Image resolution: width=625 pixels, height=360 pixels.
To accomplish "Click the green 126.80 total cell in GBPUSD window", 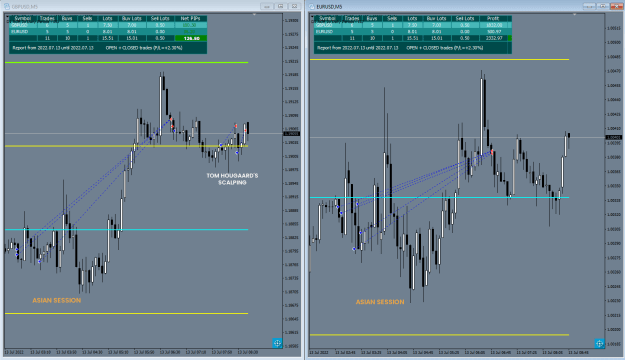I will click(191, 38).
